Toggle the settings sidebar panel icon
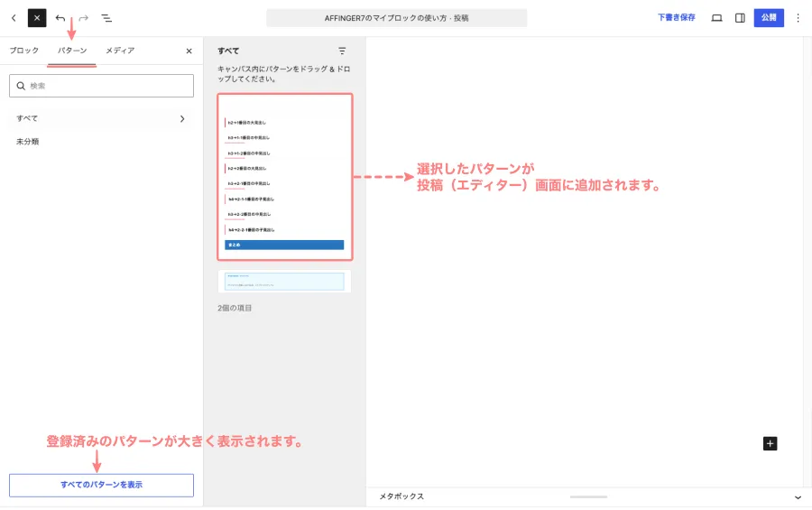 [x=740, y=18]
